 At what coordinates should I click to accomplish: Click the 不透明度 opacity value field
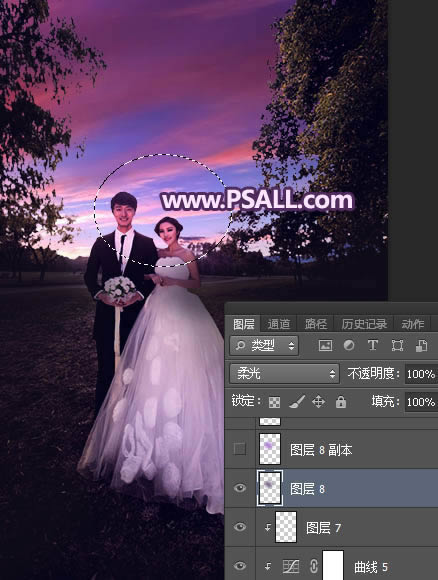click(421, 374)
